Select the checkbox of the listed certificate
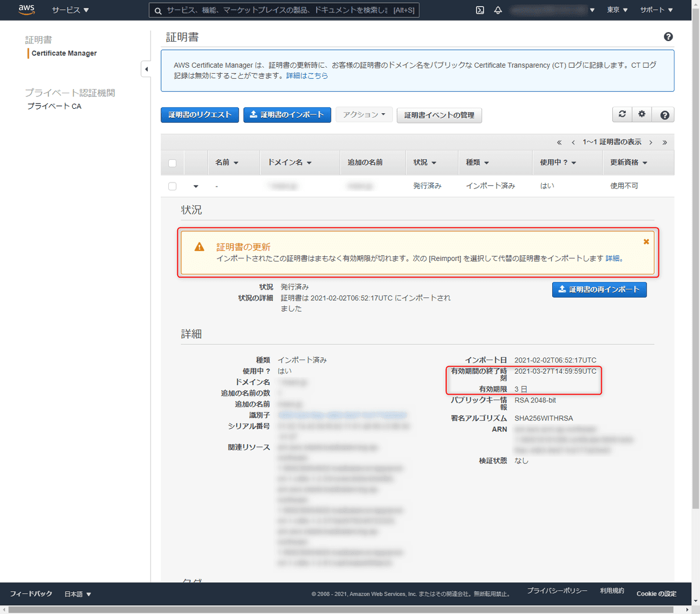This screenshot has width=700, height=614. click(x=172, y=186)
